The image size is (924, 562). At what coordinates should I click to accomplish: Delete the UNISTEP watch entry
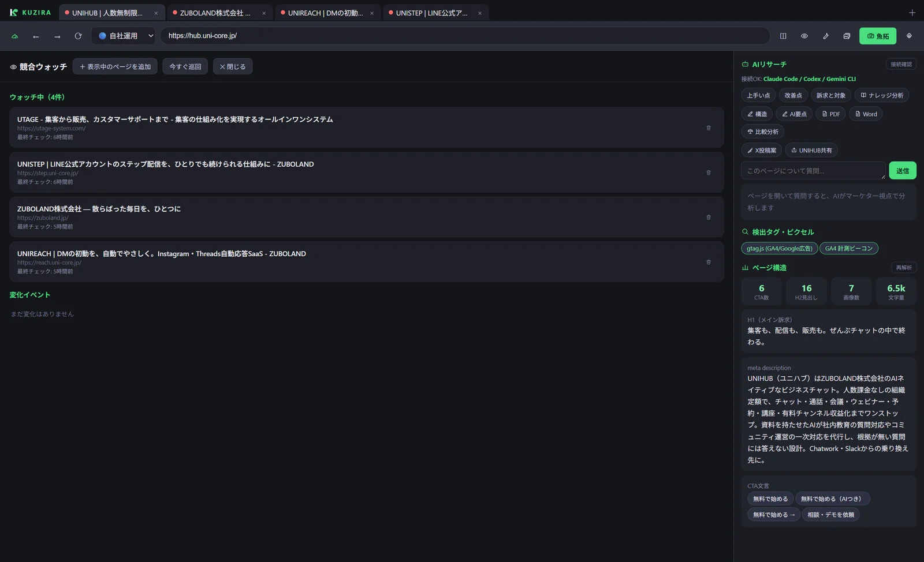(x=709, y=173)
